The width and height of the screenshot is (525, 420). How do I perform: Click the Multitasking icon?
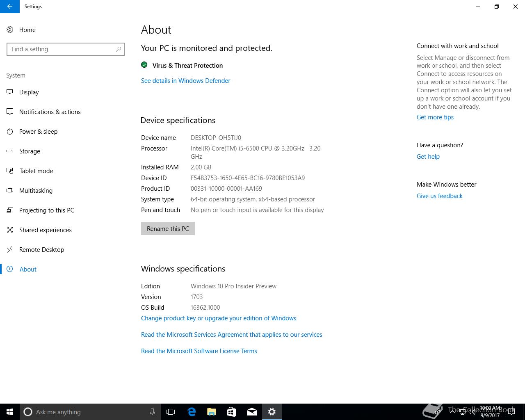(x=10, y=190)
